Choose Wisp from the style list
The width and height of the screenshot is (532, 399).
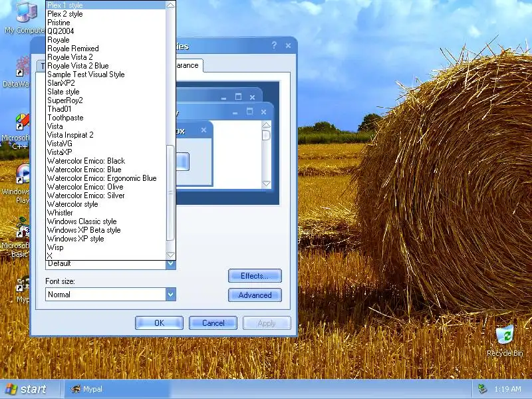tap(106, 247)
